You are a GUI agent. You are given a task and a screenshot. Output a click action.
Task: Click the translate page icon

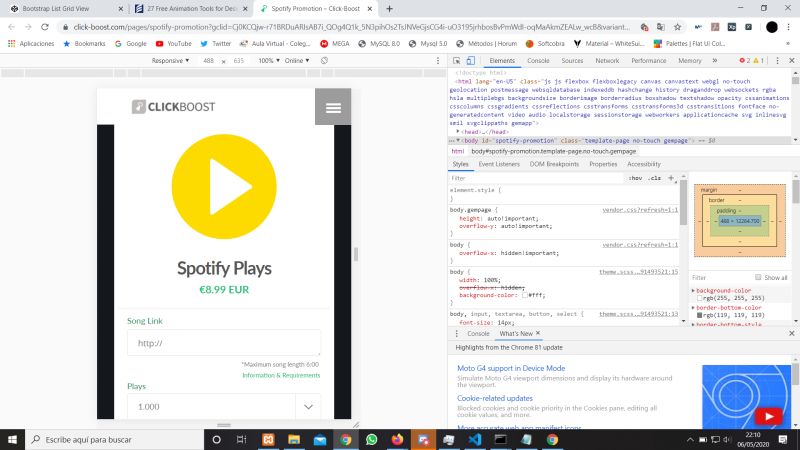coord(661,27)
